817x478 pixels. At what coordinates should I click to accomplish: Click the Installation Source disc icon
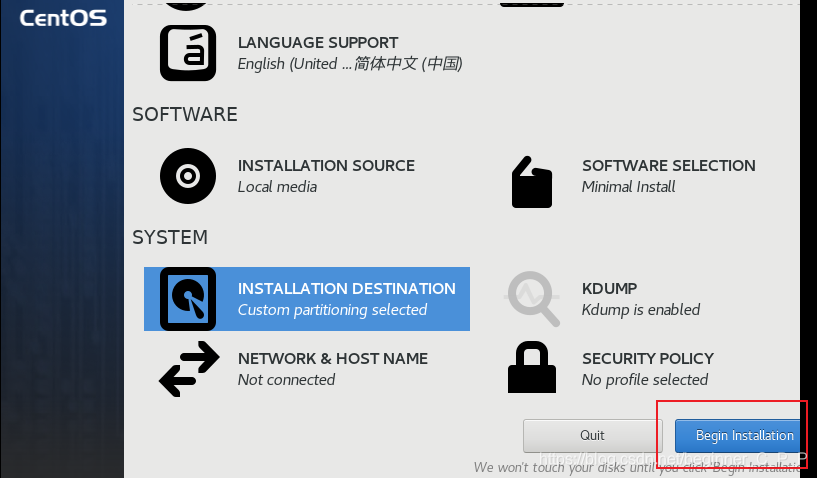click(x=188, y=176)
